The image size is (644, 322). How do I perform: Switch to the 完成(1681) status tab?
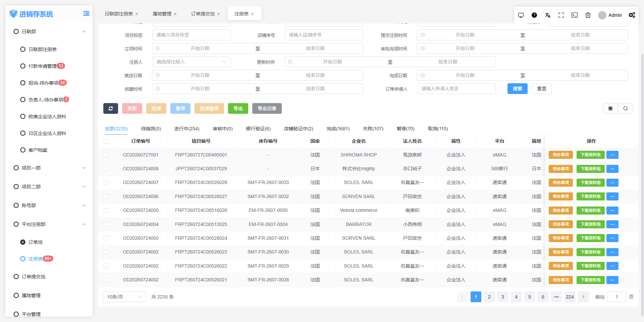click(338, 129)
